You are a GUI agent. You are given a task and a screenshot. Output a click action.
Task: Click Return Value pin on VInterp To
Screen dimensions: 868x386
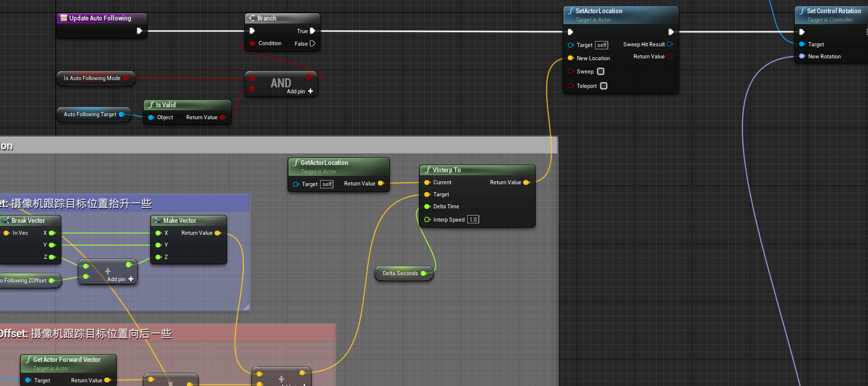[527, 182]
